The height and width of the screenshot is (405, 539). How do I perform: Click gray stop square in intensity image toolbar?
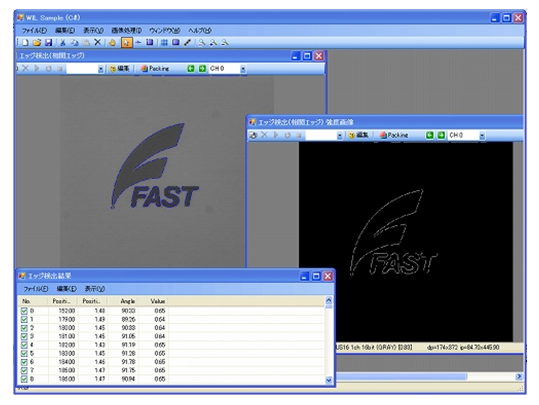299,135
